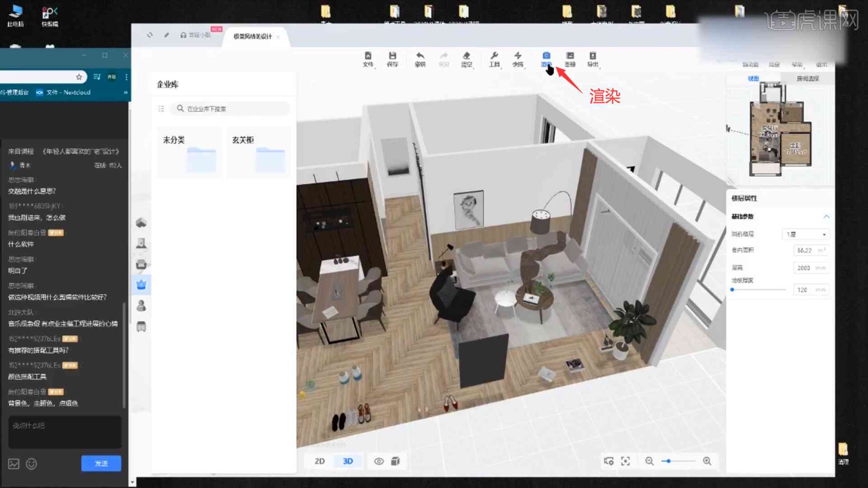Image resolution: width=868 pixels, height=488 pixels.
Task: Select the person icon in left sidebar
Action: click(141, 305)
